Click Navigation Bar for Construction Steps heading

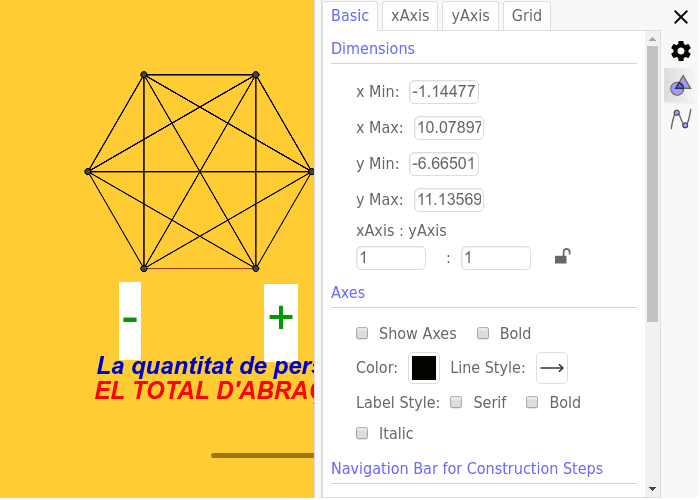coord(467,469)
